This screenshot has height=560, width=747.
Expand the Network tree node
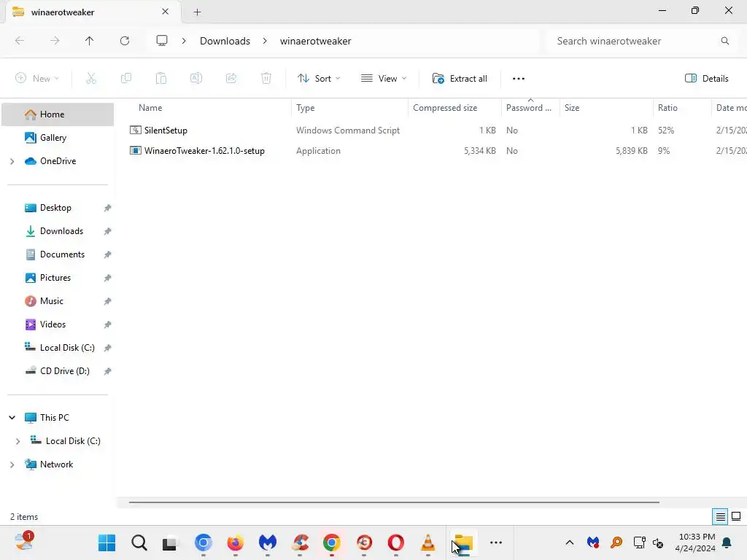click(x=12, y=464)
